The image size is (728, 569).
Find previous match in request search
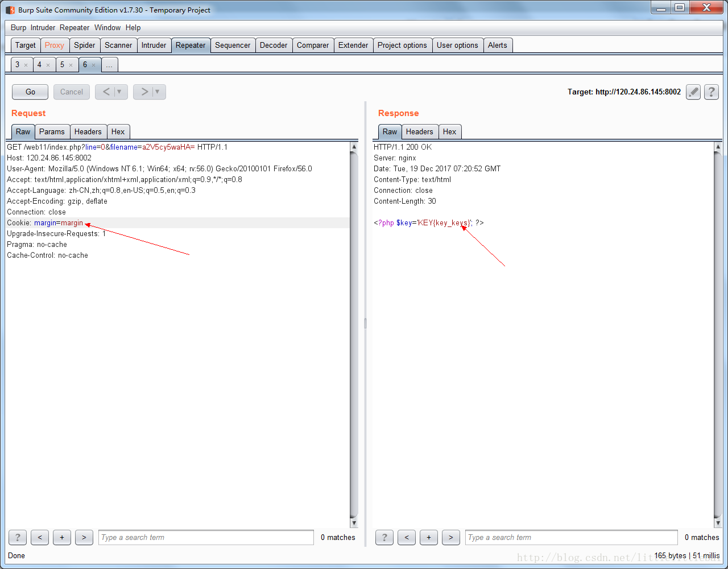click(x=40, y=537)
